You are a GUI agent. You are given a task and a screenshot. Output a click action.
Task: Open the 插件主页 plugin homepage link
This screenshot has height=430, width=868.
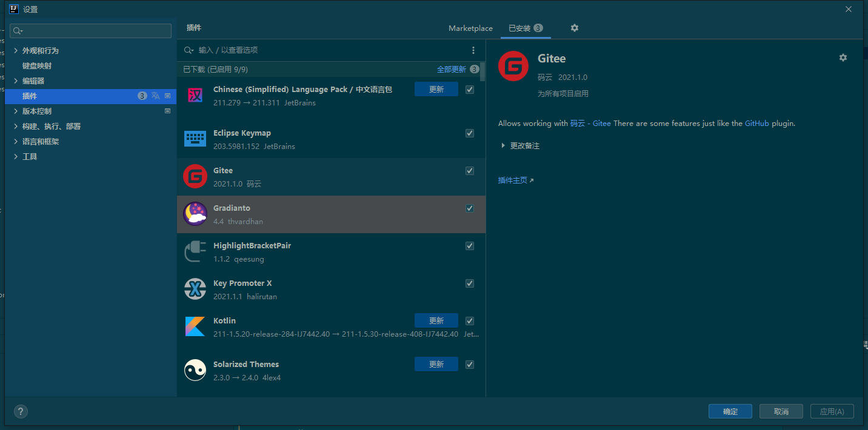coord(516,180)
